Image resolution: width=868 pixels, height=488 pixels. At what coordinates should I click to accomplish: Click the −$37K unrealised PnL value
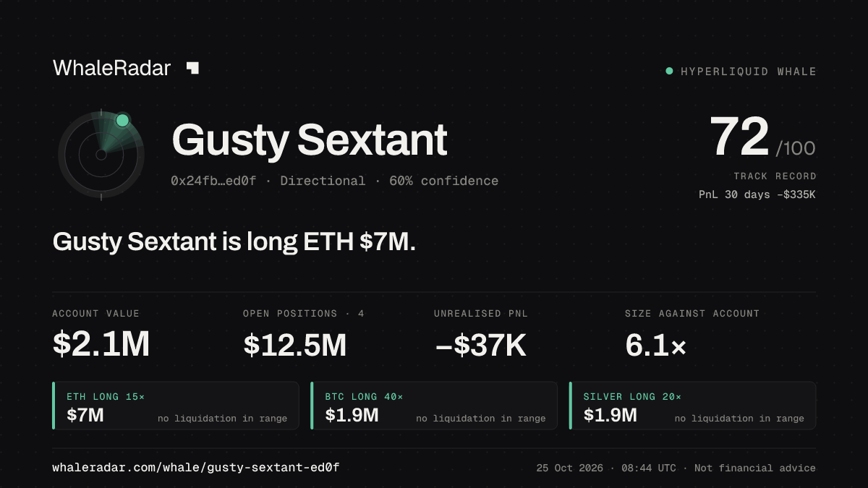[x=480, y=345]
